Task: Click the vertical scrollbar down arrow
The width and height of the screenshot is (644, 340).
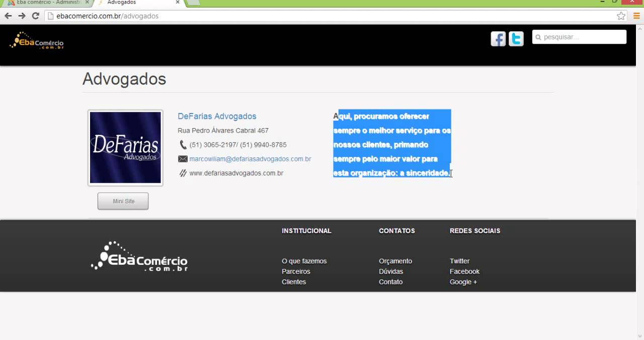Action: 640,336
